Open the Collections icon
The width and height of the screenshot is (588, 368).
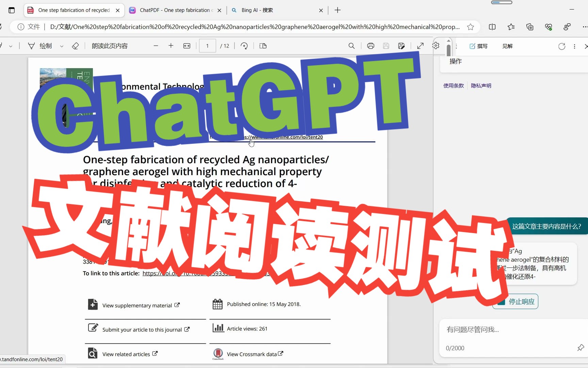pyautogui.click(x=530, y=27)
